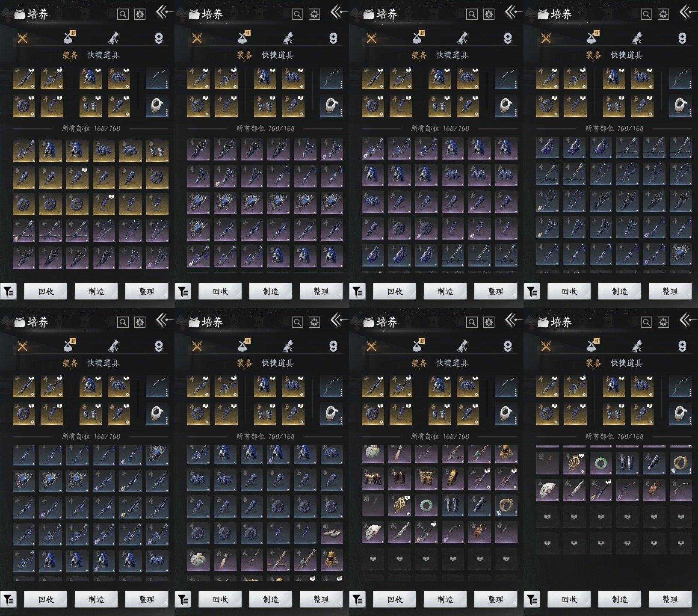Click 制造 button in the top-left panel
This screenshot has height=616, width=698.
[96, 291]
